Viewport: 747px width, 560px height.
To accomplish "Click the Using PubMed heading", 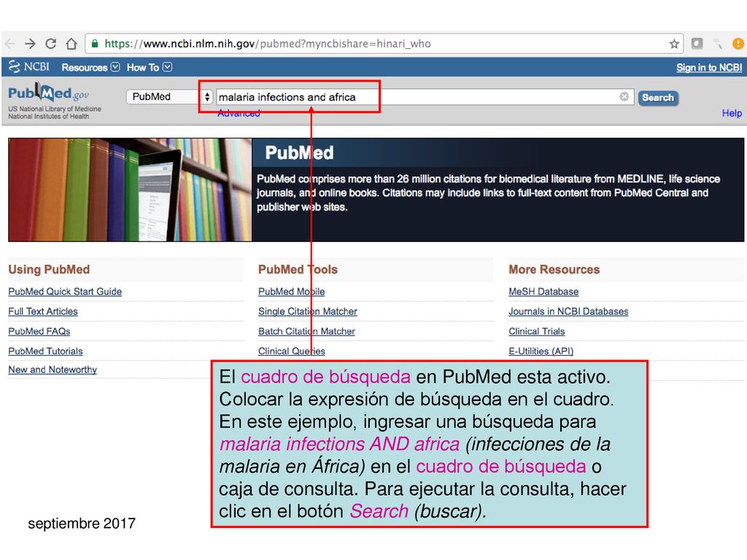I will [49, 270].
